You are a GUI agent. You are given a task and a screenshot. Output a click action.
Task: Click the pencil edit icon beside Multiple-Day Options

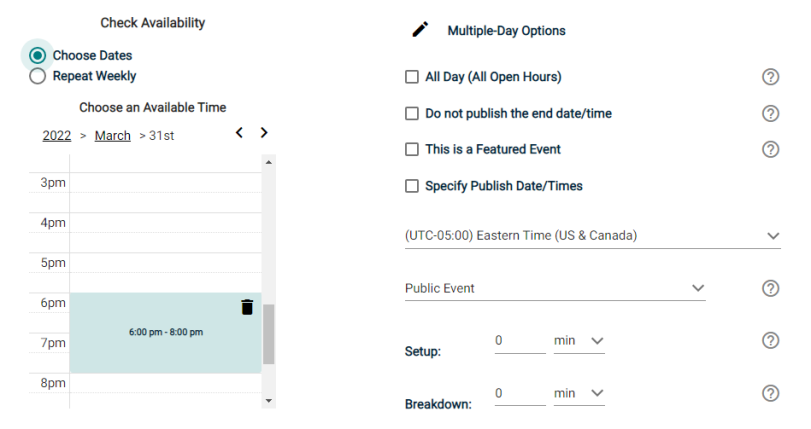point(420,29)
